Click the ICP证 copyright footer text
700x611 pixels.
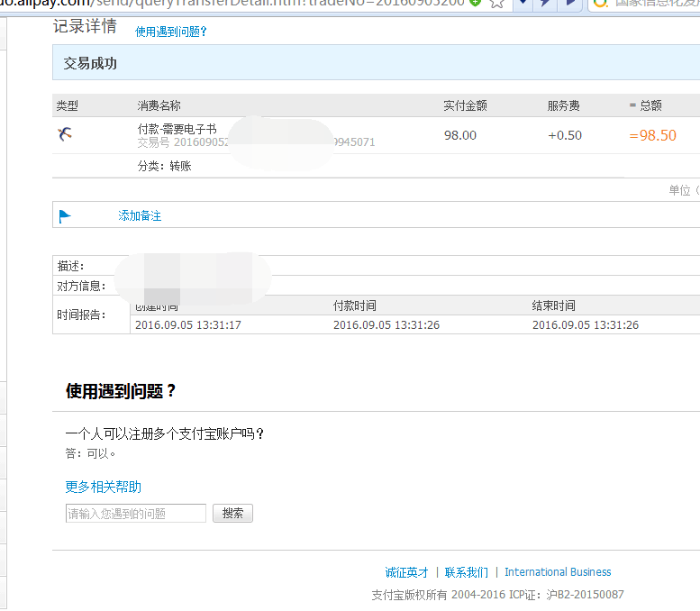point(498,595)
